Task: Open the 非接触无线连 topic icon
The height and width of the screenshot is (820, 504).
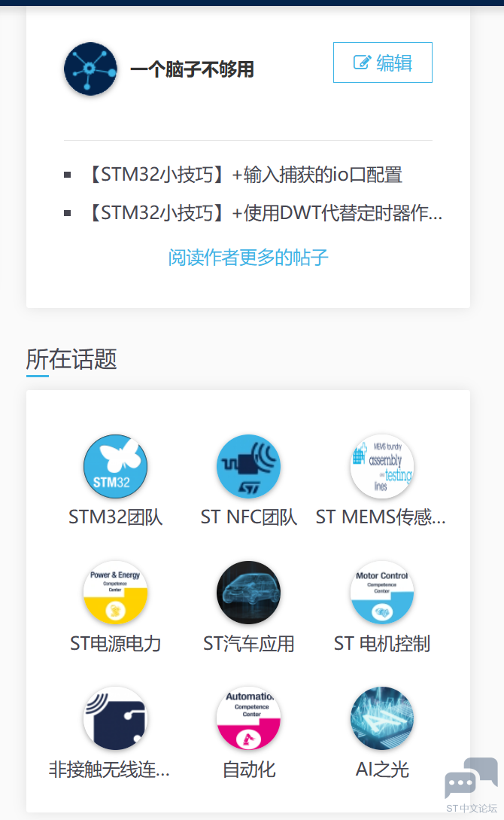Action: click(115, 718)
